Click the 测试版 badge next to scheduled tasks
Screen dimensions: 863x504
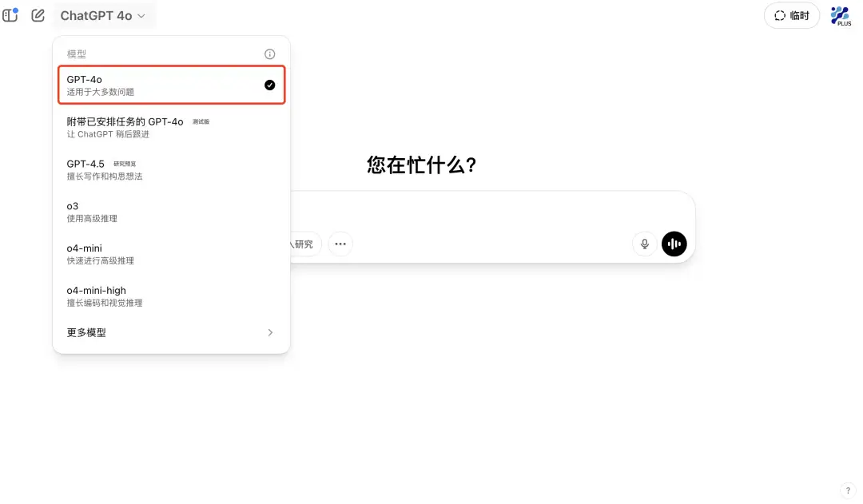point(196,121)
